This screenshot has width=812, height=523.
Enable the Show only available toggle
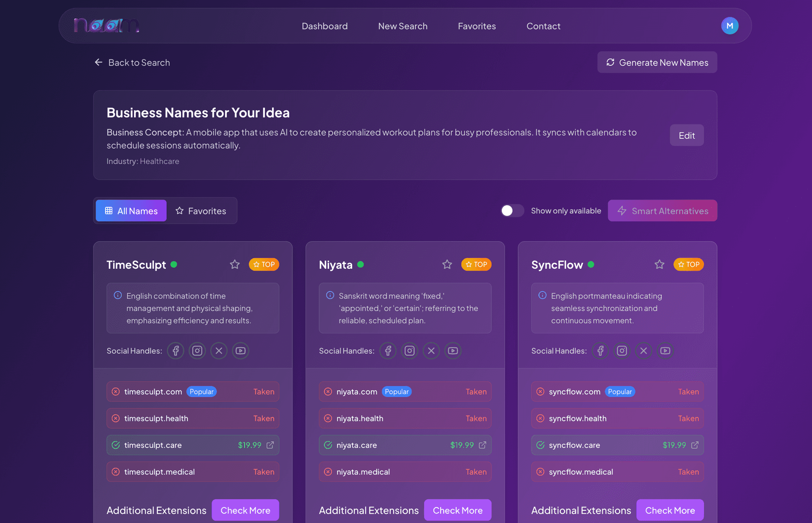pos(512,211)
